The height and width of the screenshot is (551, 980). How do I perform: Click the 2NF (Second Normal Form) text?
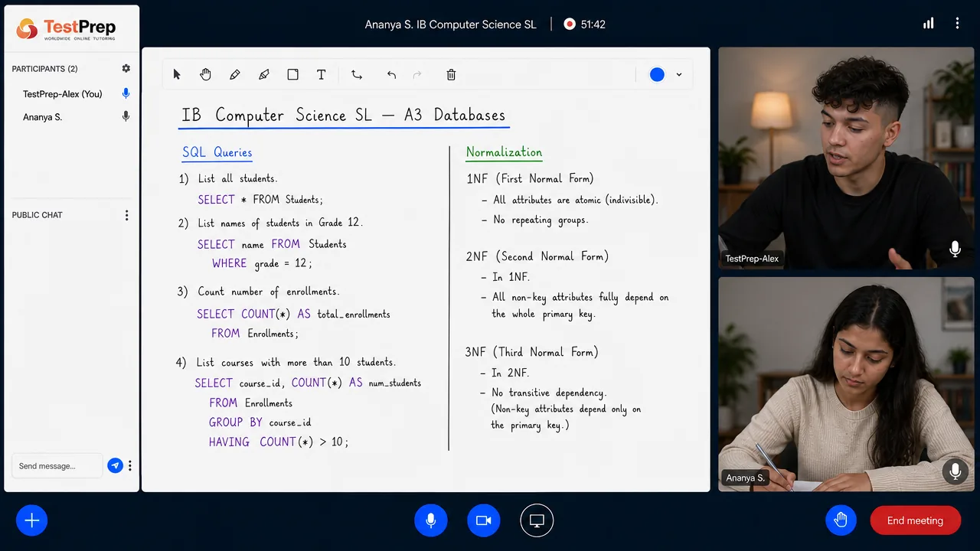(x=537, y=256)
